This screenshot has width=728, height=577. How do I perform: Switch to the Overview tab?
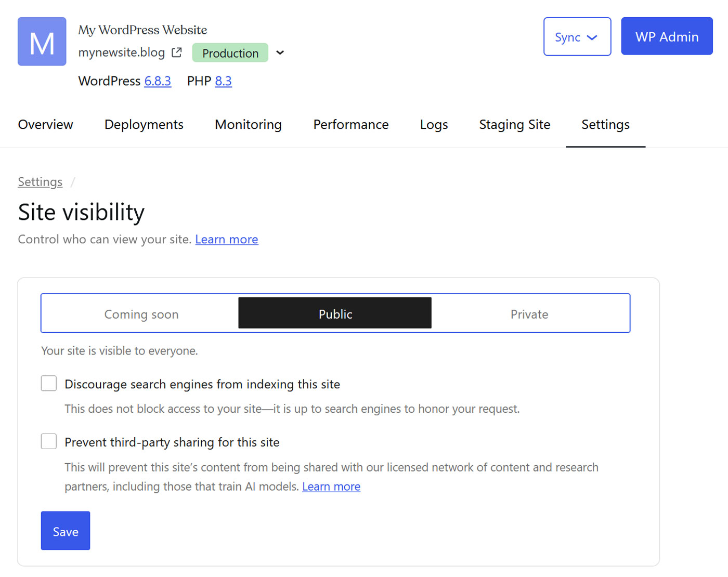[45, 124]
